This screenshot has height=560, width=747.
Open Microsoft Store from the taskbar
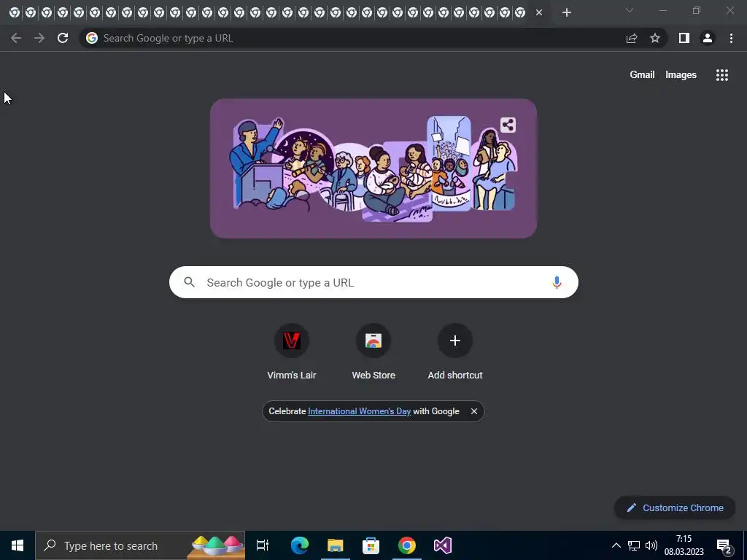tap(371, 545)
